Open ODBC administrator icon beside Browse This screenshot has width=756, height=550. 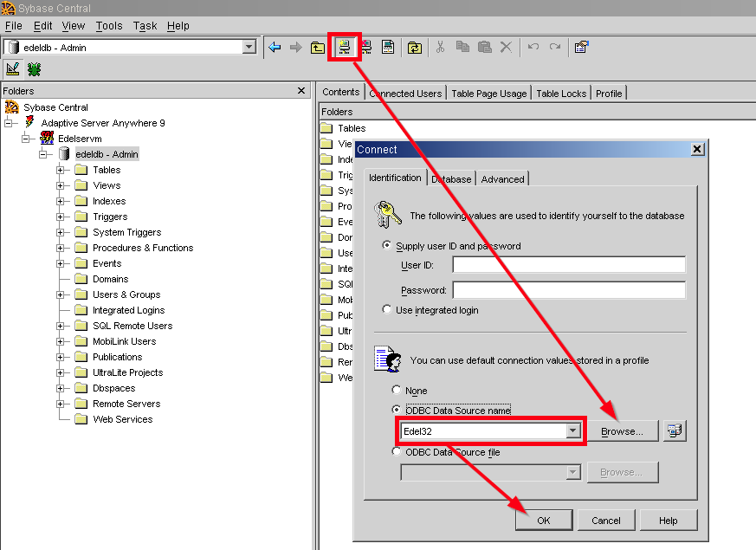(675, 430)
